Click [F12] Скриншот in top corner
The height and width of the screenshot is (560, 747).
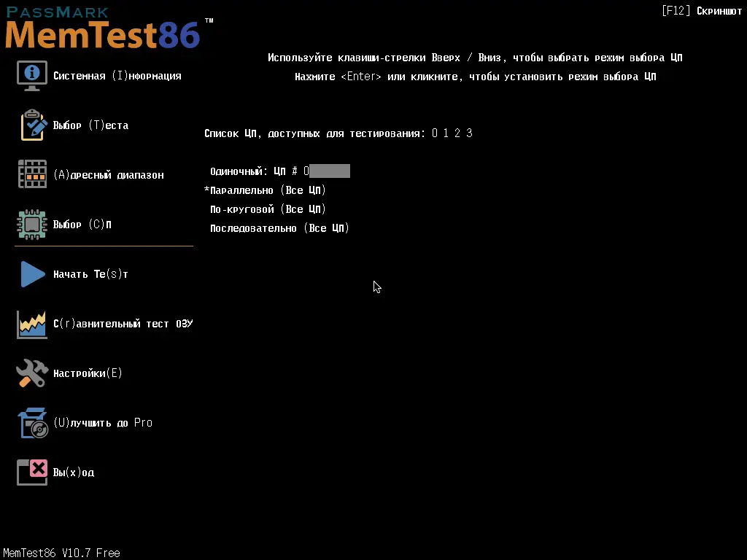(702, 10)
